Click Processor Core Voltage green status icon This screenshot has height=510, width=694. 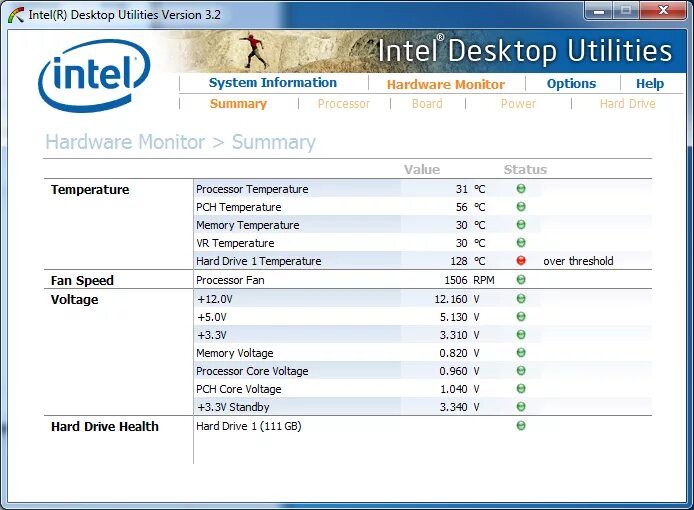[521, 371]
